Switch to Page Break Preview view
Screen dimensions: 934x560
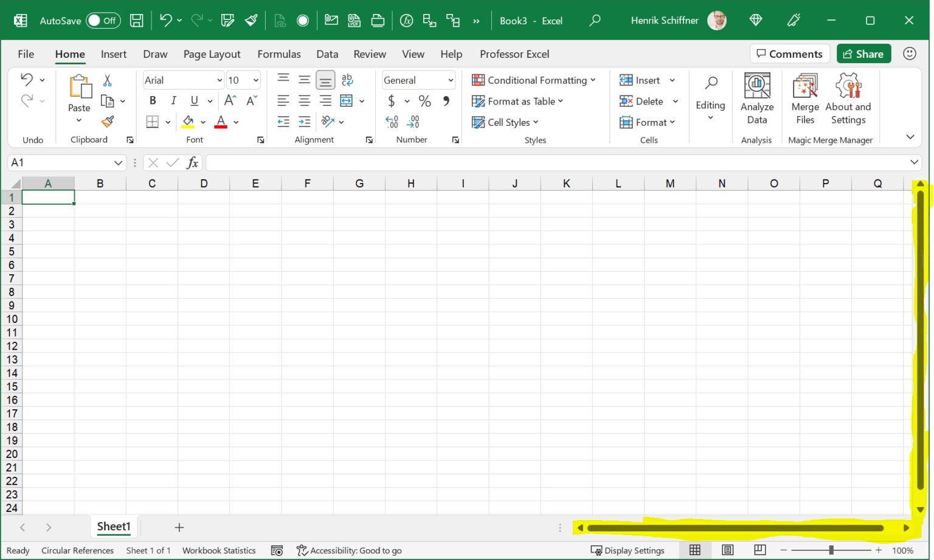[759, 550]
